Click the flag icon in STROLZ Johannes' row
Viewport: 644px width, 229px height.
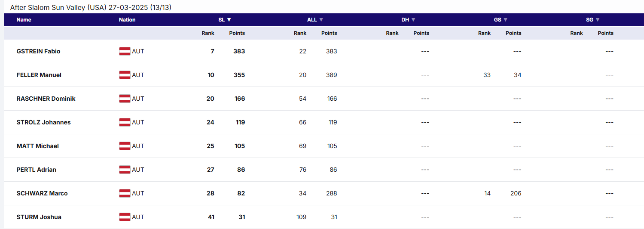pos(125,122)
